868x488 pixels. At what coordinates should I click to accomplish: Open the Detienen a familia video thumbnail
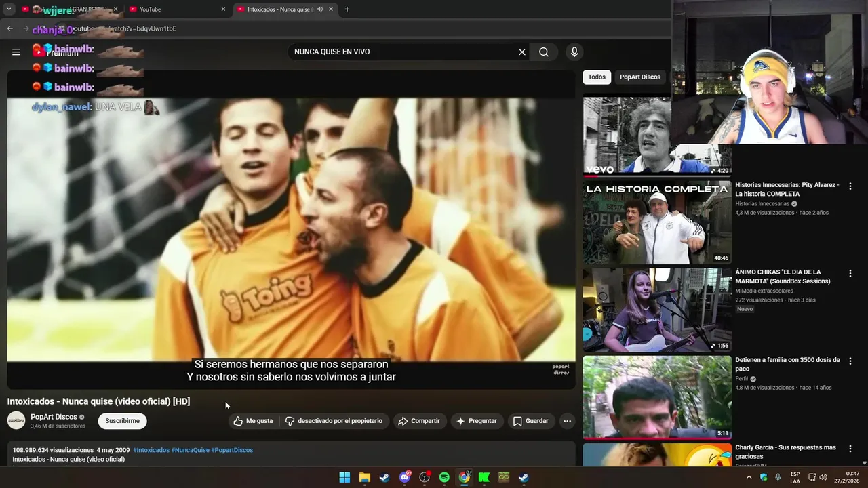657,397
